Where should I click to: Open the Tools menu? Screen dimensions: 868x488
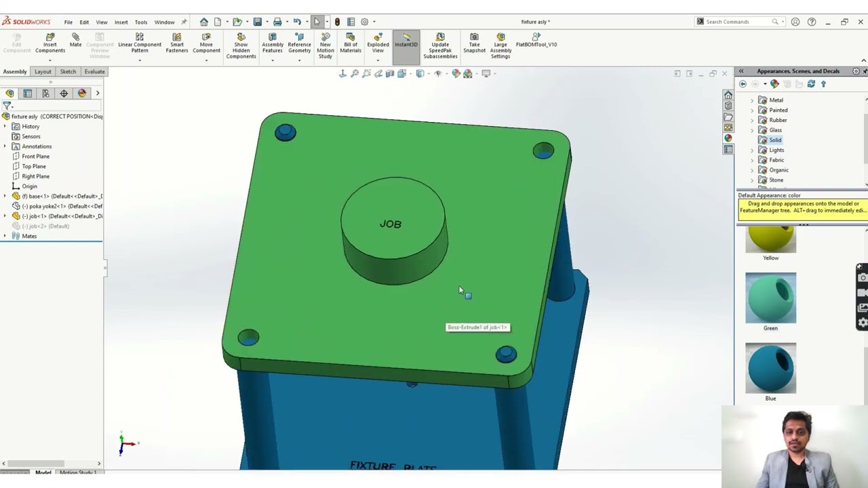pos(141,22)
